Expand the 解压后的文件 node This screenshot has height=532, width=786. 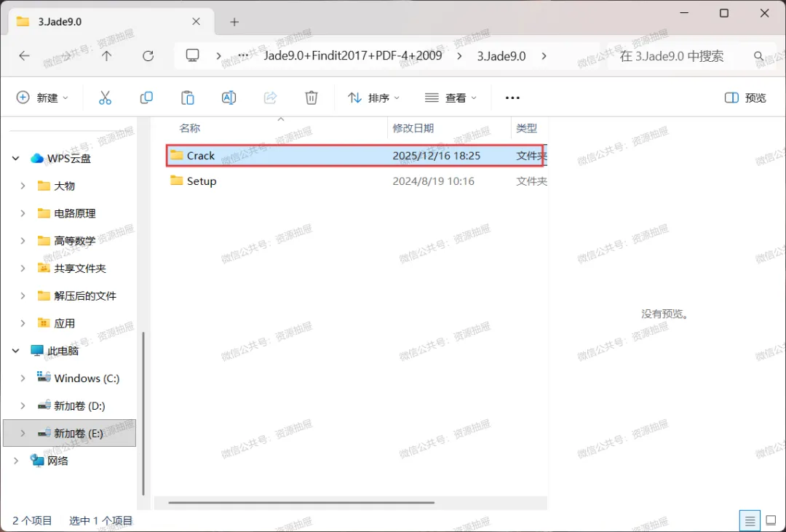(x=23, y=295)
